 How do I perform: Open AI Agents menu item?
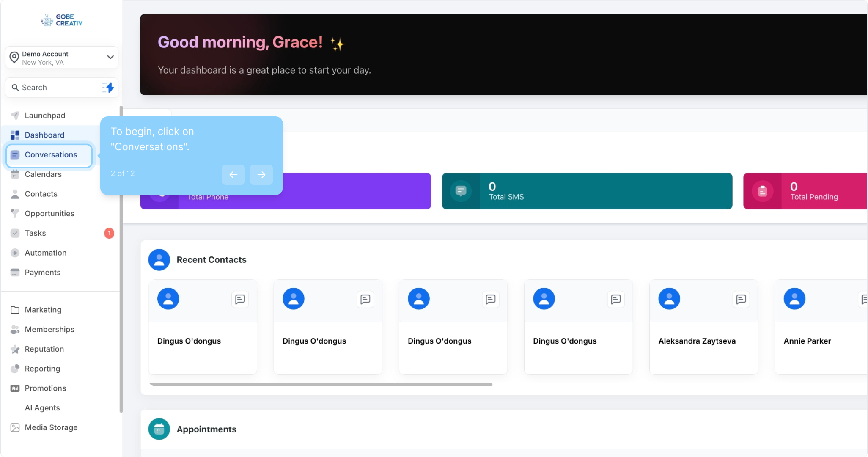[x=42, y=408]
